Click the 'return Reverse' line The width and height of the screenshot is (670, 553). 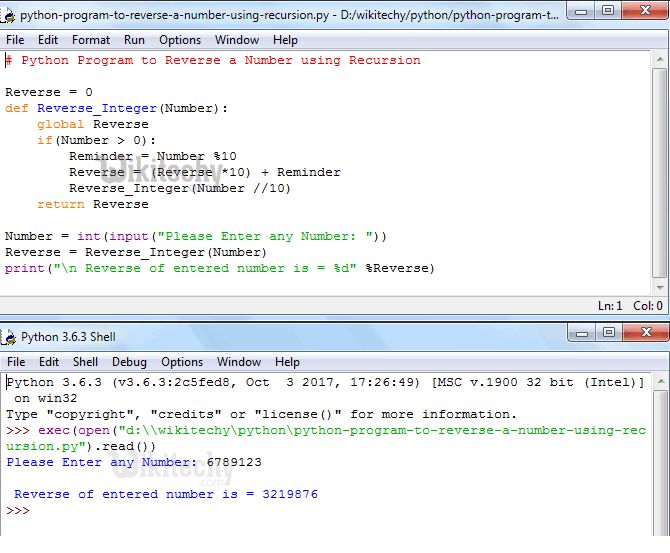pos(93,204)
